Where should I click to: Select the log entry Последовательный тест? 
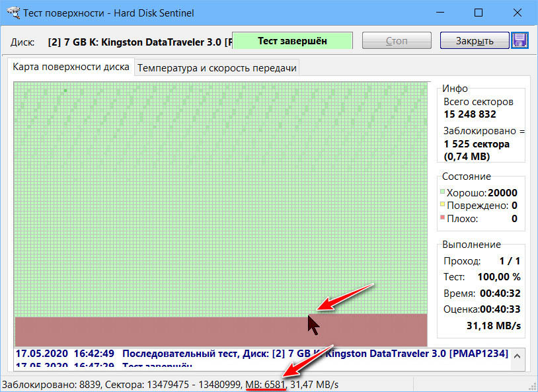click(262, 353)
